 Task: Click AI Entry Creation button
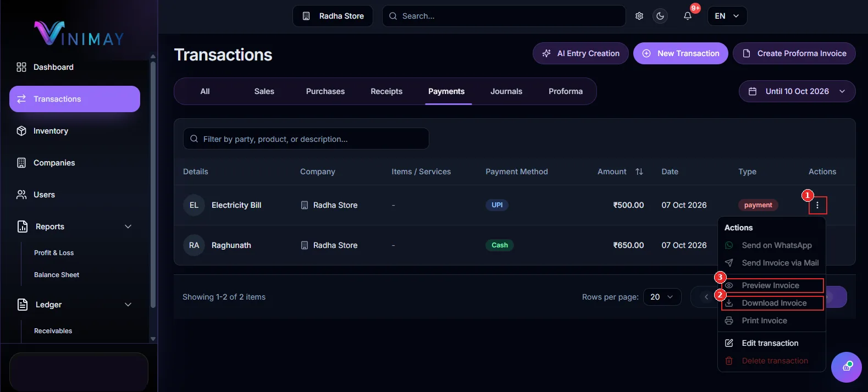pyautogui.click(x=580, y=53)
